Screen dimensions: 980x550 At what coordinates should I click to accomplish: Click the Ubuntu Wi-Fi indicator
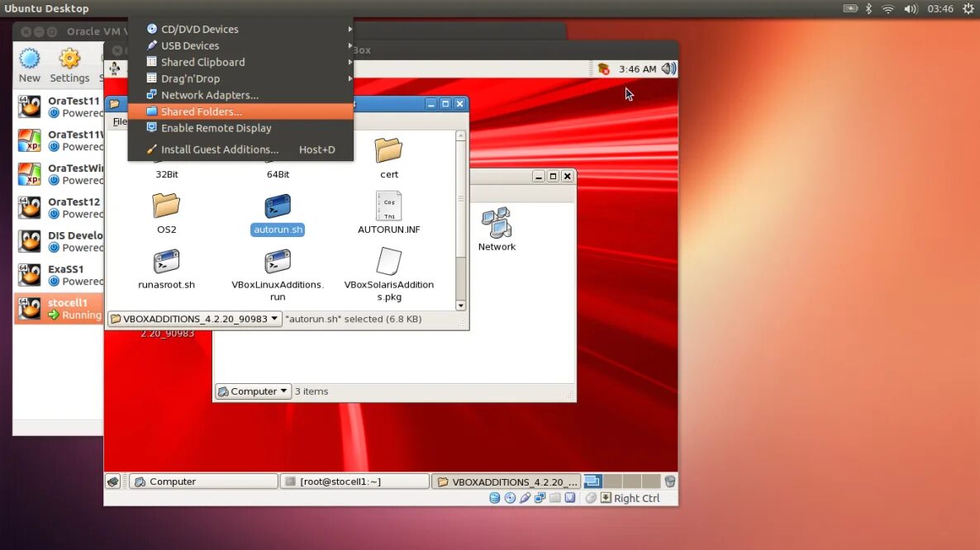(x=887, y=9)
